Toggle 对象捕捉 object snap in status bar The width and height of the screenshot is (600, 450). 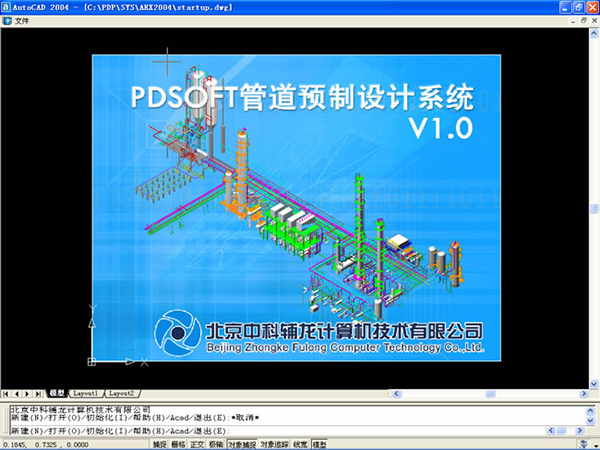pyautogui.click(x=242, y=444)
